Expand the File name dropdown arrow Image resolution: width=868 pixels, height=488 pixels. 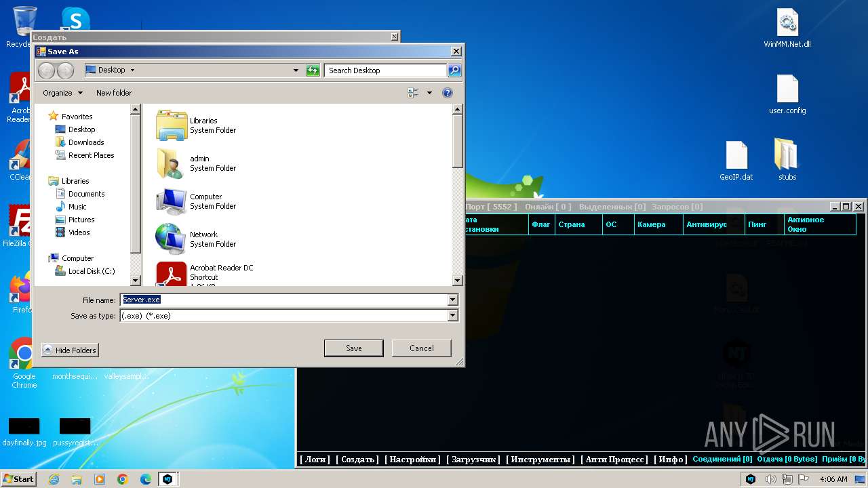(452, 300)
